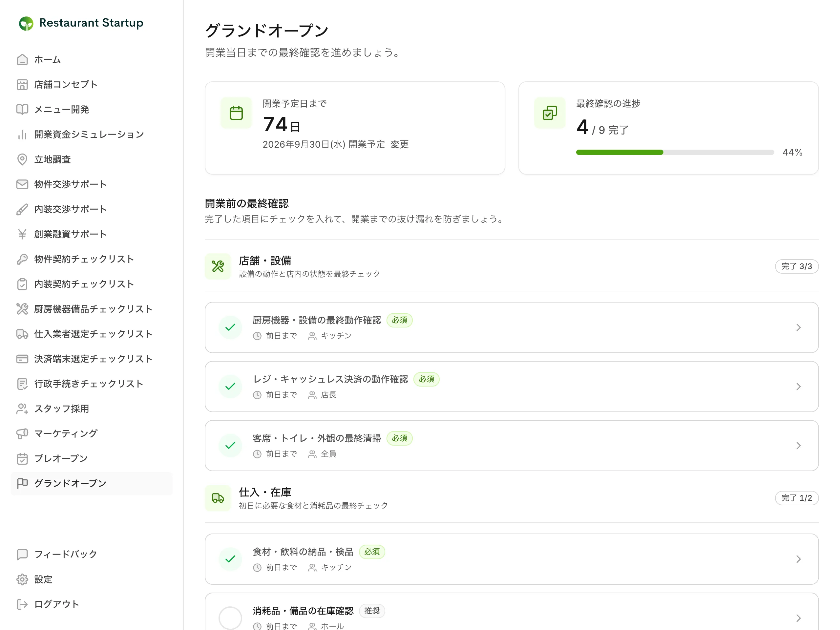Click the Restaurant Startup leaf logo
Screen dimensions: 840x630
26,23
